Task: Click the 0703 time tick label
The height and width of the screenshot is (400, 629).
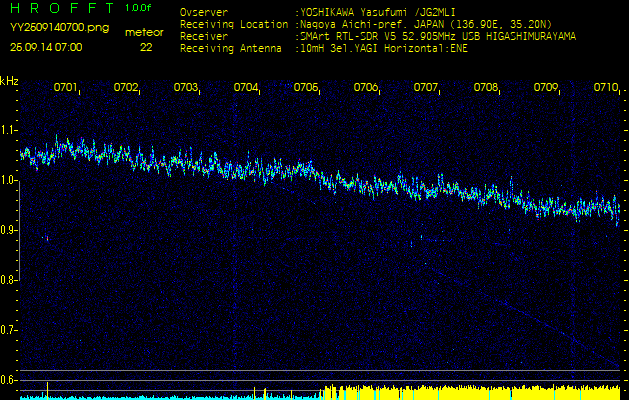Action: [186, 88]
